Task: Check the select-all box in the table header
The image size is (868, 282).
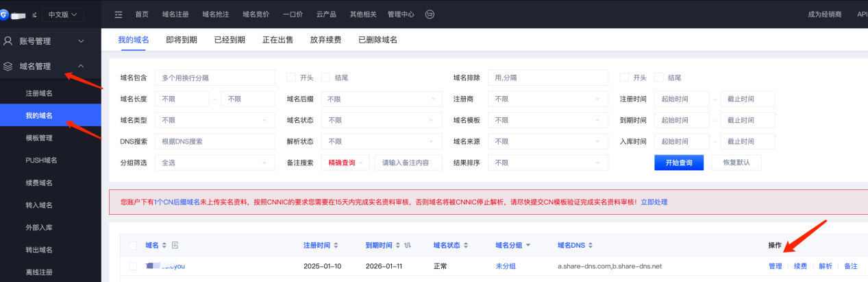Action: point(133,245)
